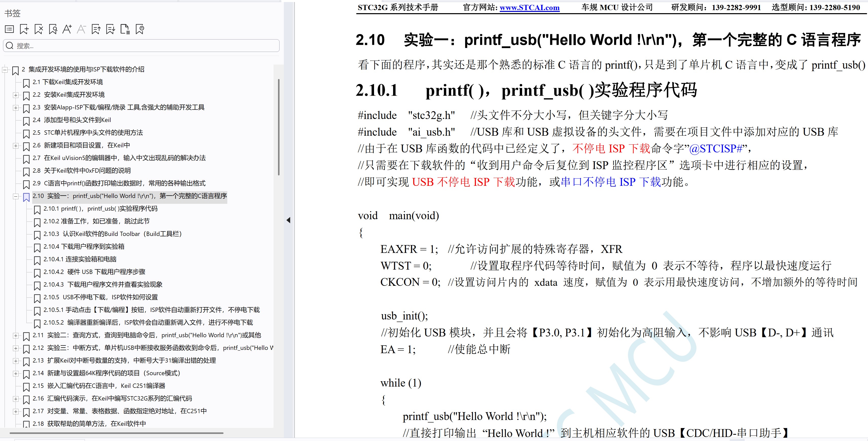Collapse chapter 2 集成开发环境 root node
The width and height of the screenshot is (868, 441).
[5, 70]
